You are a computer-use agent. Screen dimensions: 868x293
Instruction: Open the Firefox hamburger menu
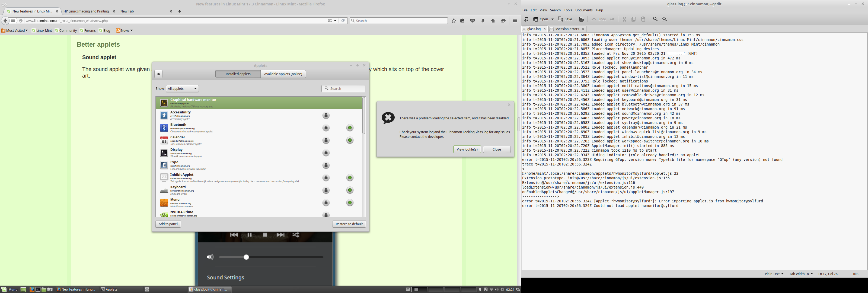point(515,21)
